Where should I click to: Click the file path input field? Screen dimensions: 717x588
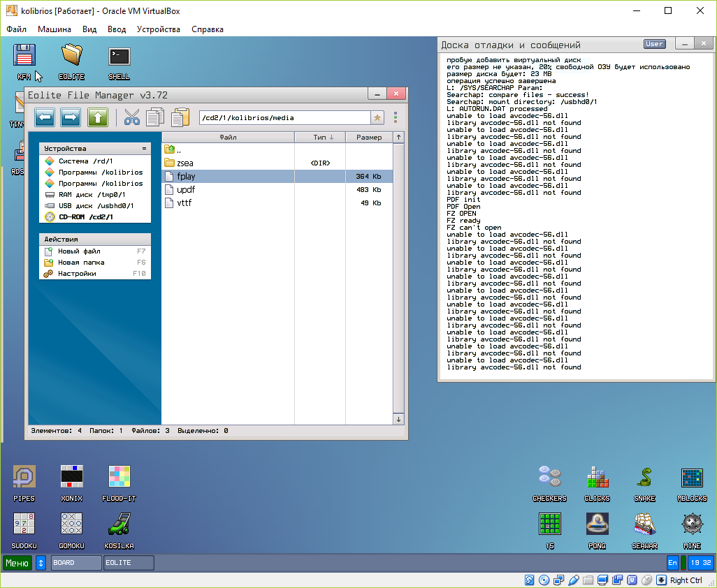pyautogui.click(x=284, y=118)
